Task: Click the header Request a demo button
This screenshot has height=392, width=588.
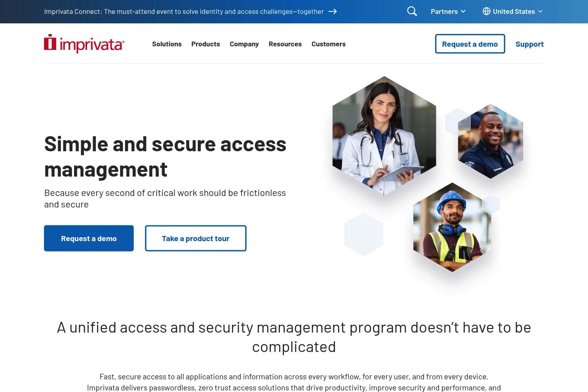Action: (470, 44)
